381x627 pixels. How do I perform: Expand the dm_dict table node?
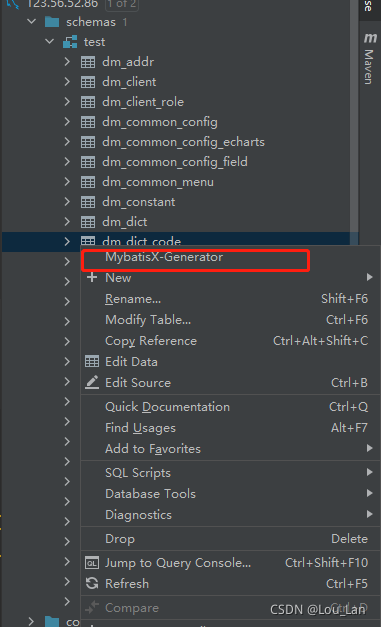[67, 222]
